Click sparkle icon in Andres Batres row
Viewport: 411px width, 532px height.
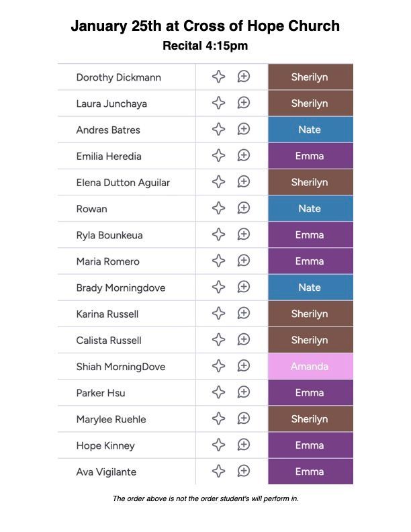(218, 129)
